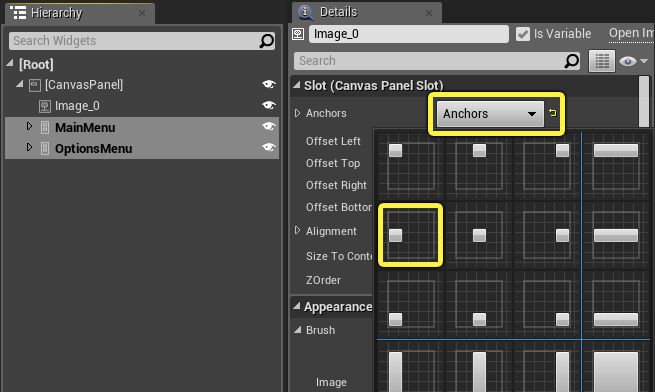
Task: Click the Offset Top label
Action: click(x=333, y=163)
